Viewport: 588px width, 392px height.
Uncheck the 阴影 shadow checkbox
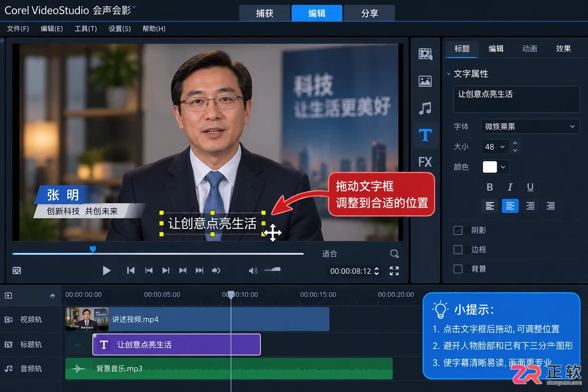pyautogui.click(x=458, y=230)
